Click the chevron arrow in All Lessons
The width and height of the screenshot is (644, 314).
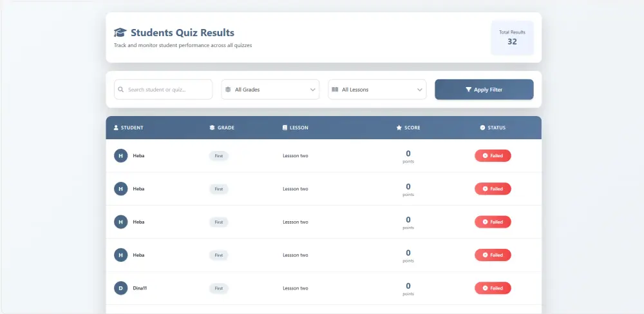[420, 90]
